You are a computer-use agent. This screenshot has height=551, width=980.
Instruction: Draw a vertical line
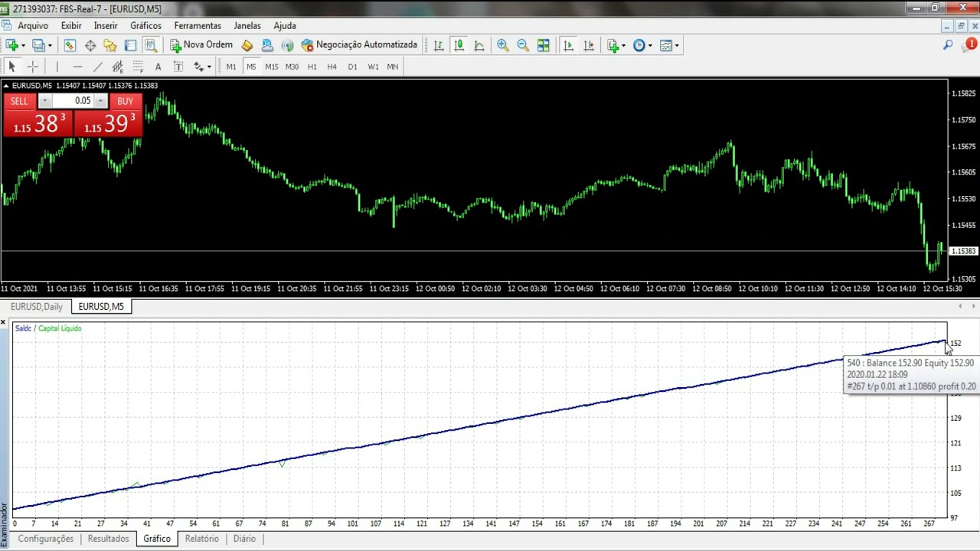point(57,67)
